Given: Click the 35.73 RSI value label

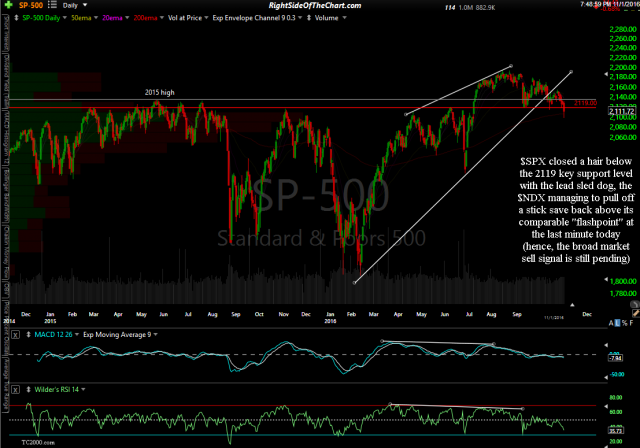Looking at the screenshot, I should (615, 430).
